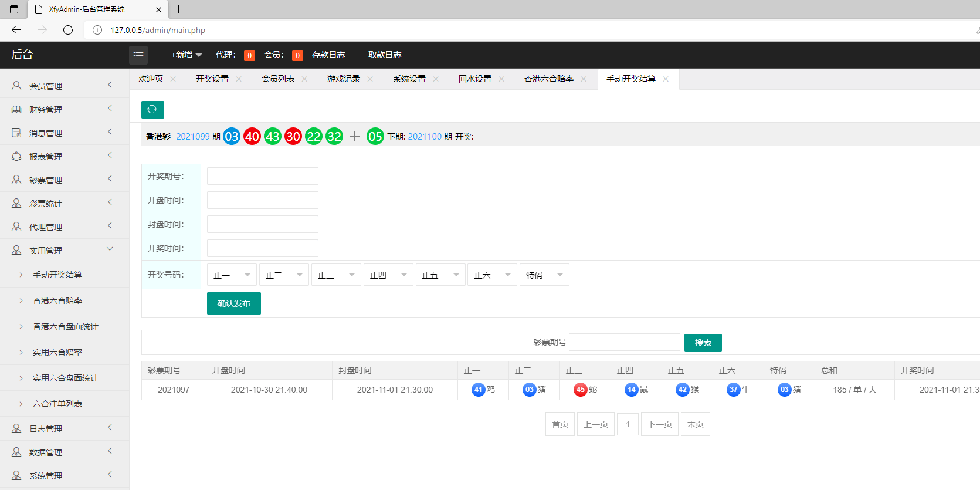
Task: Close the 欢迎页 tab
Action: click(173, 79)
